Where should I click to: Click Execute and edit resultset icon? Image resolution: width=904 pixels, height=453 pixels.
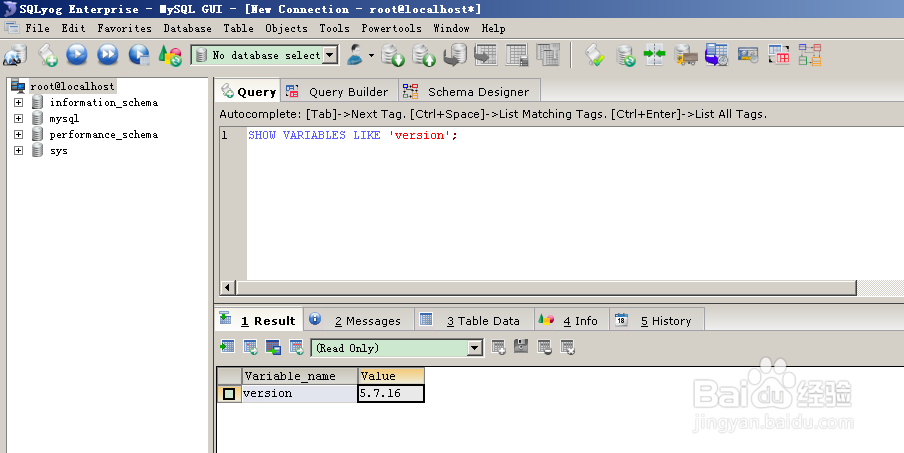(x=139, y=55)
